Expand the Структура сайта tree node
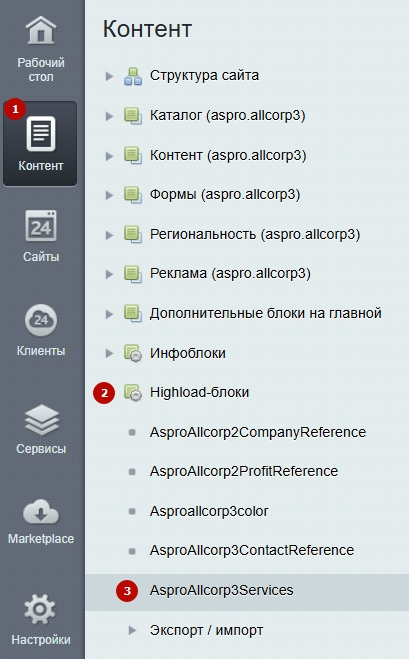Viewport: 409px width, 659px height. (x=109, y=76)
